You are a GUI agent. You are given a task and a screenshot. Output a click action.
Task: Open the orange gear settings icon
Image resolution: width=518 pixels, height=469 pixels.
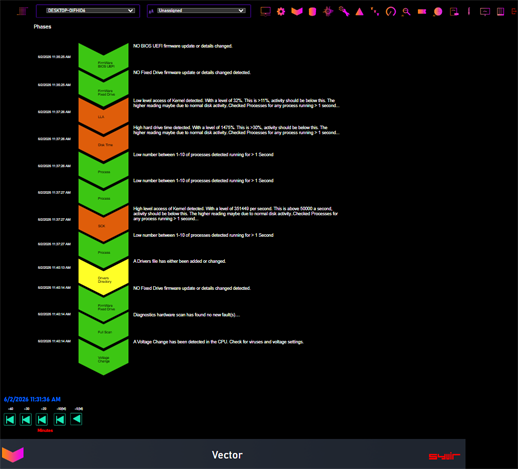[281, 12]
